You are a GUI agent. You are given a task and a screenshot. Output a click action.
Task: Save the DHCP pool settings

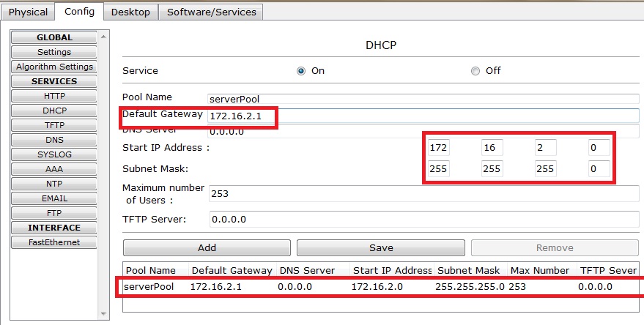tap(381, 247)
